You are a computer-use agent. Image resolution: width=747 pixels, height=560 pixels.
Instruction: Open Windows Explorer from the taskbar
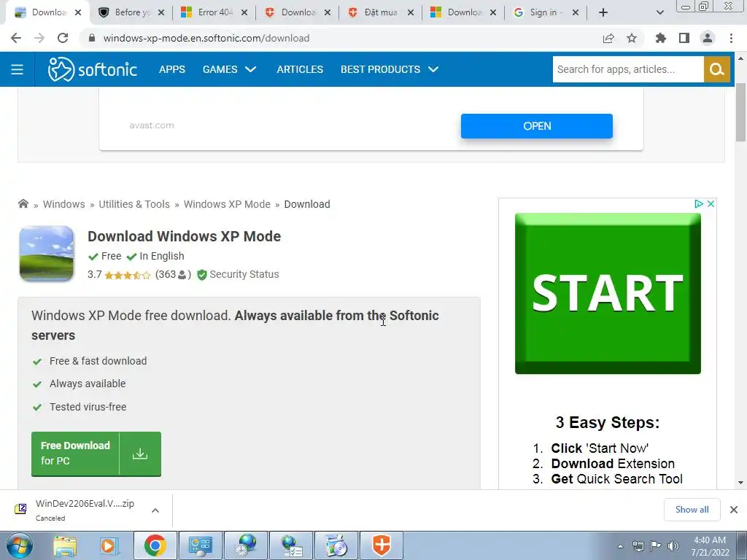click(65, 545)
